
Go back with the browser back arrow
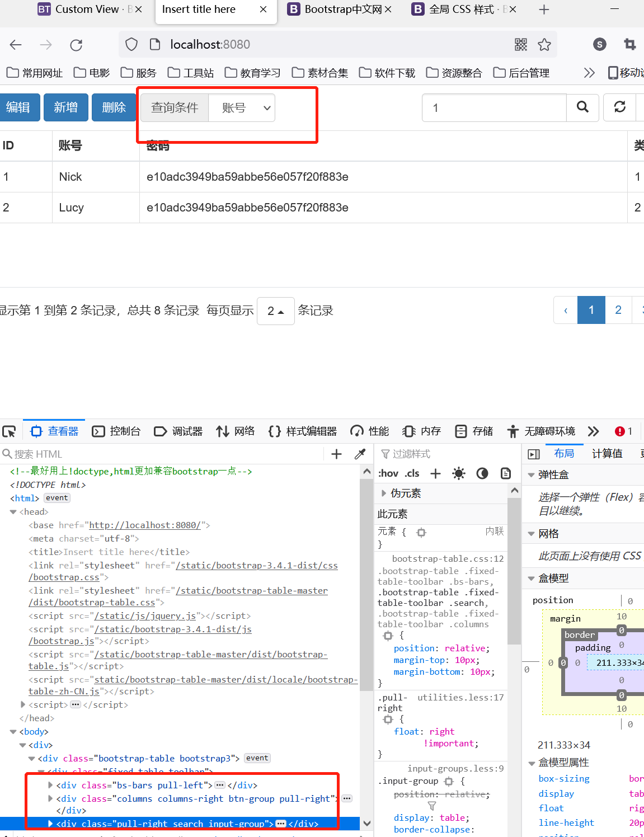pos(16,45)
